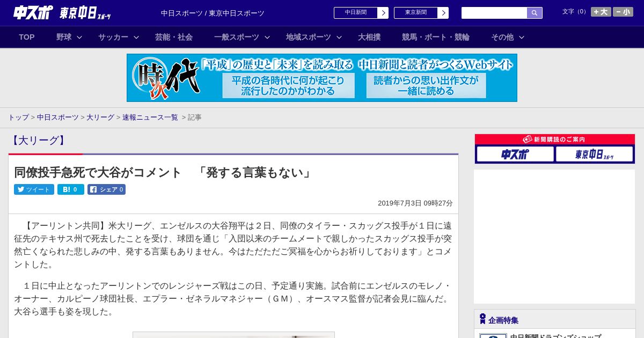Go to 中日スポーツ in the breadcrumb
This screenshot has height=338, width=644.
(58, 117)
